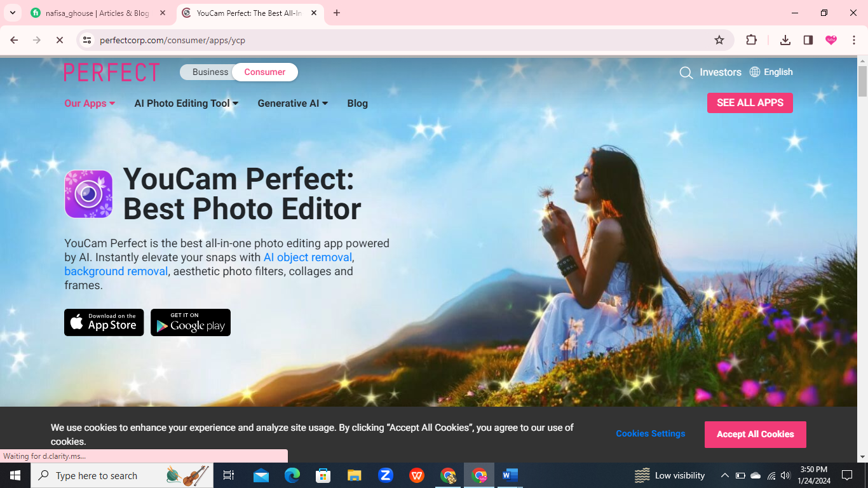Go forward to the next page

click(37, 40)
